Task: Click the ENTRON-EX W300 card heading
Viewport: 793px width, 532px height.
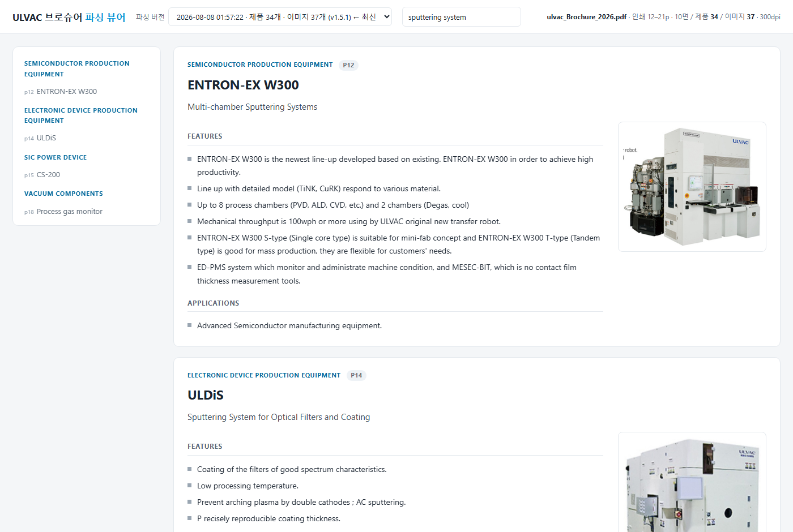Action: pos(243,85)
